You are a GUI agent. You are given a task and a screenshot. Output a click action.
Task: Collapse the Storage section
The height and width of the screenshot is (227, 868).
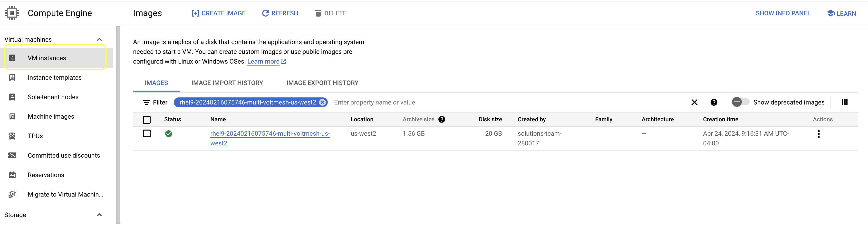point(99,215)
